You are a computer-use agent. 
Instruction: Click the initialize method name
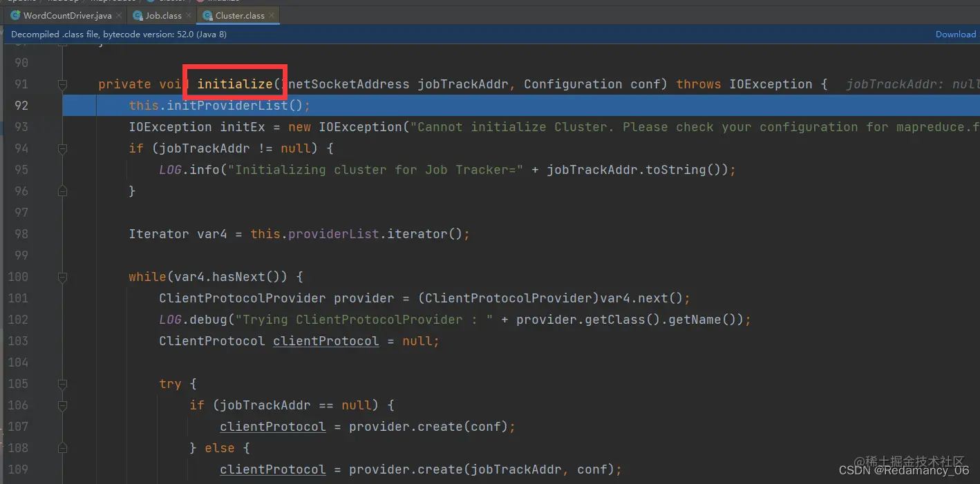click(x=235, y=84)
